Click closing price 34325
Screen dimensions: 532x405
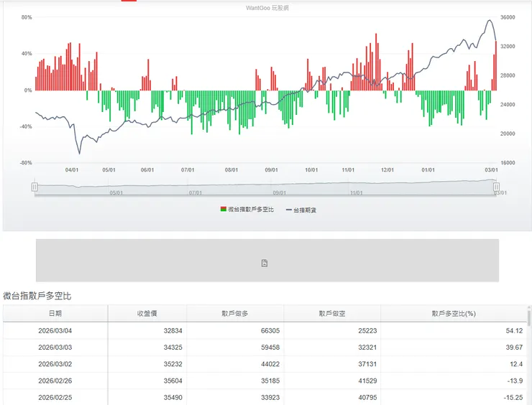(x=173, y=348)
